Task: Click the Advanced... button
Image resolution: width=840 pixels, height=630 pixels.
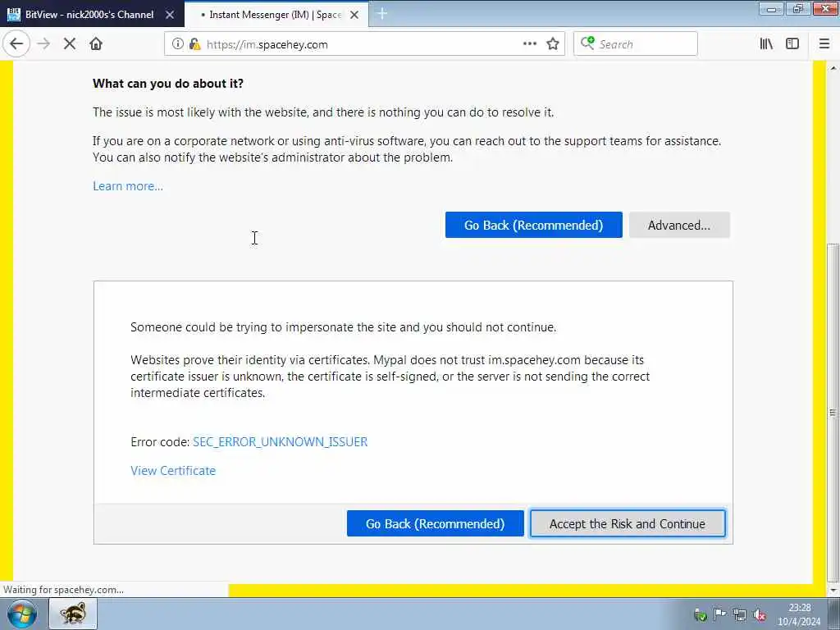Action: pyautogui.click(x=679, y=225)
